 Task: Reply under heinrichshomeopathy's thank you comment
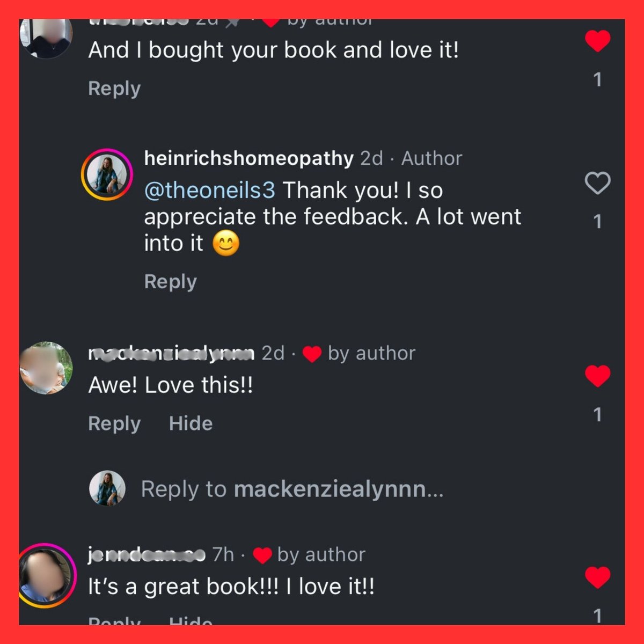pyautogui.click(x=171, y=282)
